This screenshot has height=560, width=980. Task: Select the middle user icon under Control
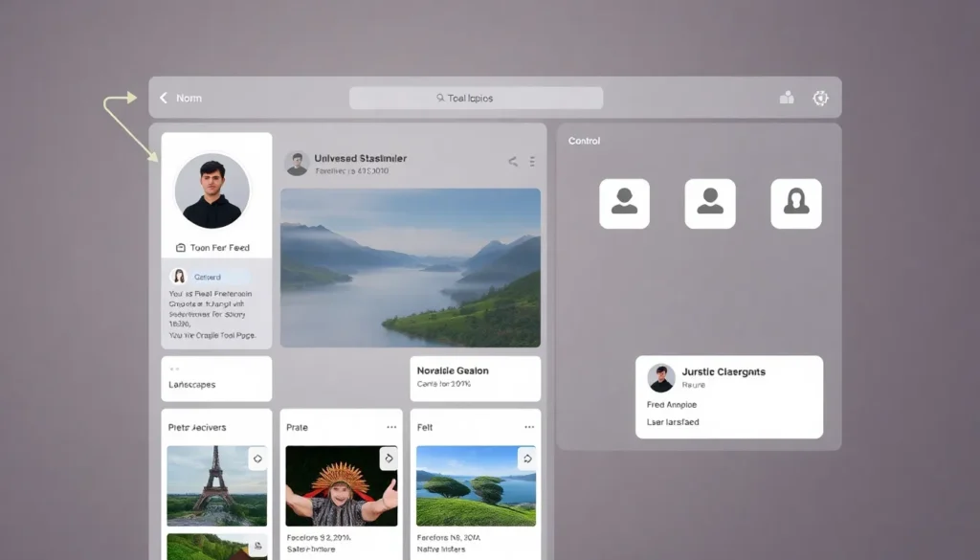(710, 203)
